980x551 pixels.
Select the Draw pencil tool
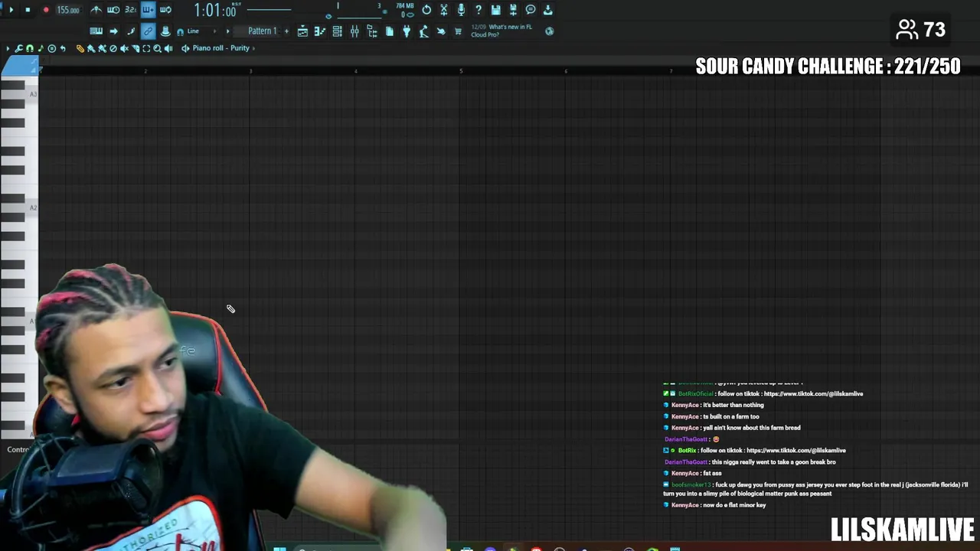(x=80, y=48)
